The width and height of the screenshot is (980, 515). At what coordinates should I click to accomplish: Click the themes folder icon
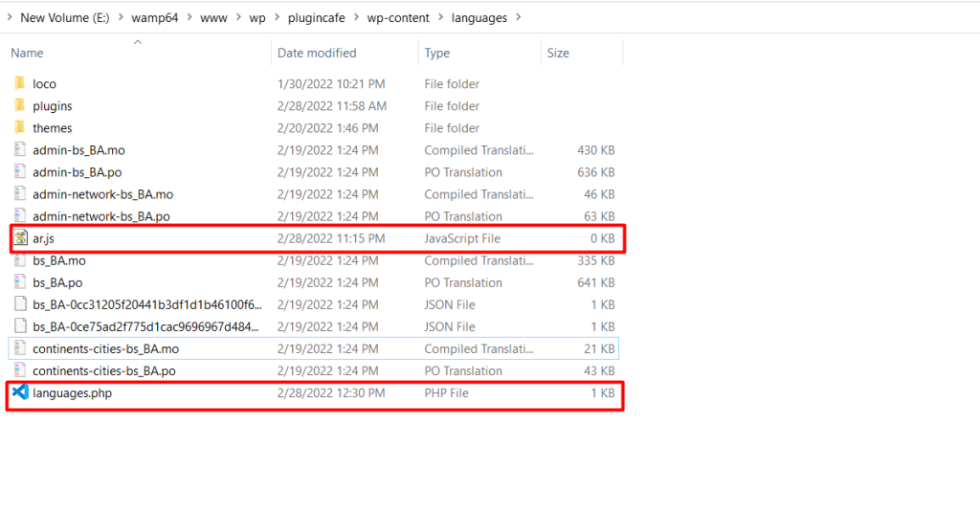point(20,127)
